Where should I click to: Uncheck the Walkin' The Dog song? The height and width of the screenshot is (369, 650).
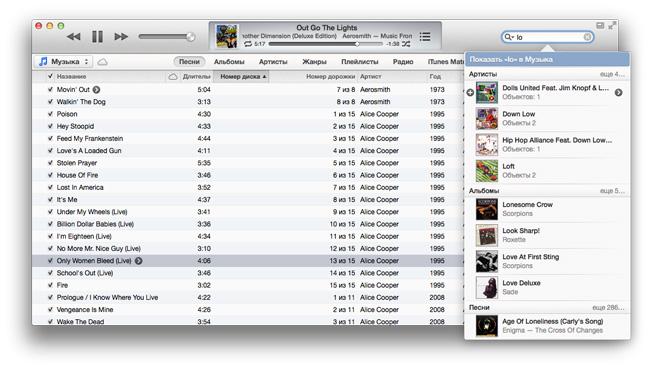(50, 102)
